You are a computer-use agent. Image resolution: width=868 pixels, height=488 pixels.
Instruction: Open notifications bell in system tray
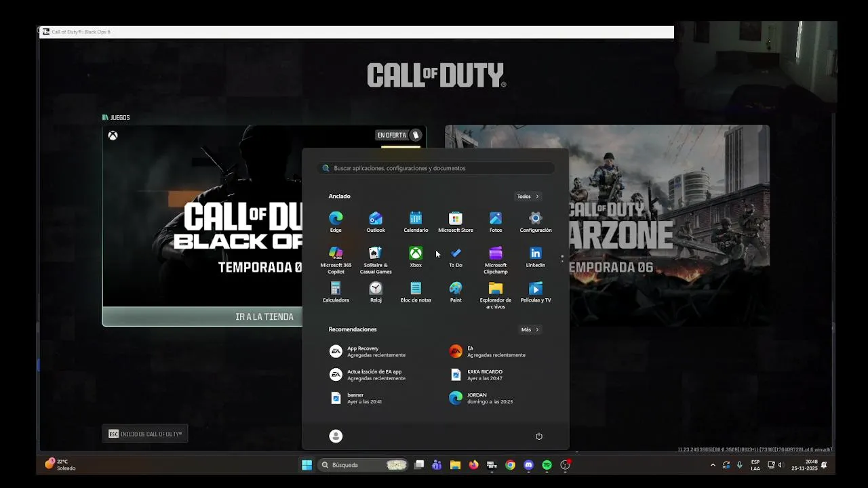(x=825, y=465)
